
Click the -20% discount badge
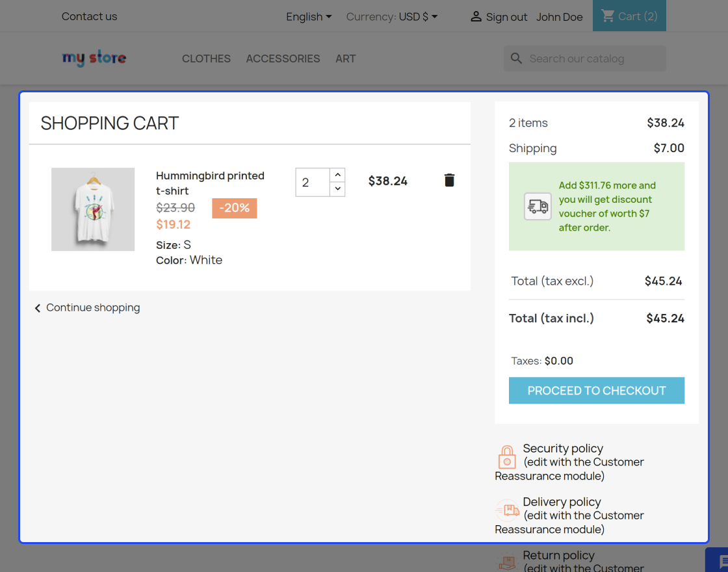235,208
